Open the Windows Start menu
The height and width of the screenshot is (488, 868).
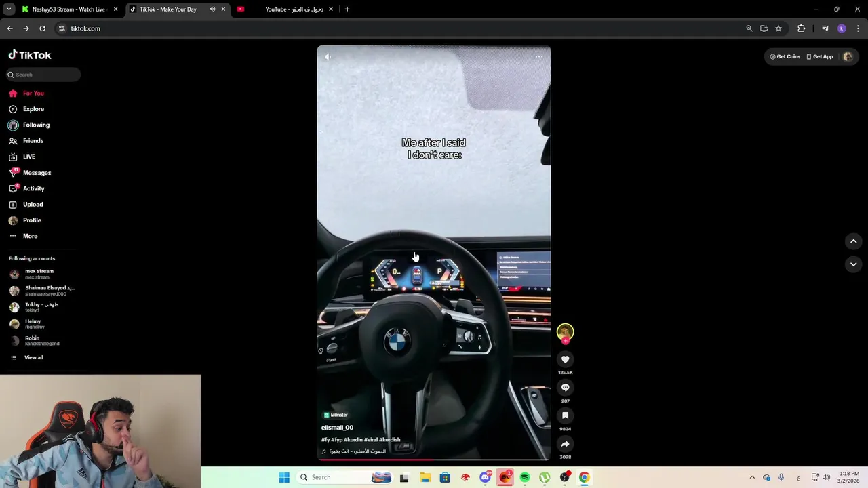coord(284,477)
